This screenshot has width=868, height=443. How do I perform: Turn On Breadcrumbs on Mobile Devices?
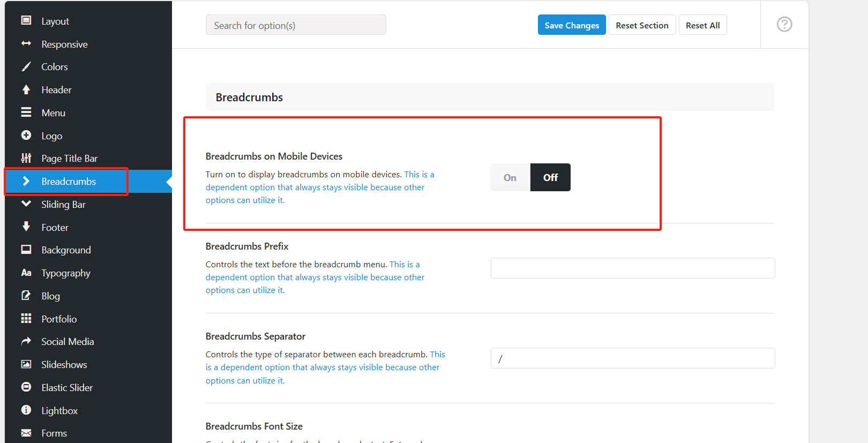tap(510, 177)
